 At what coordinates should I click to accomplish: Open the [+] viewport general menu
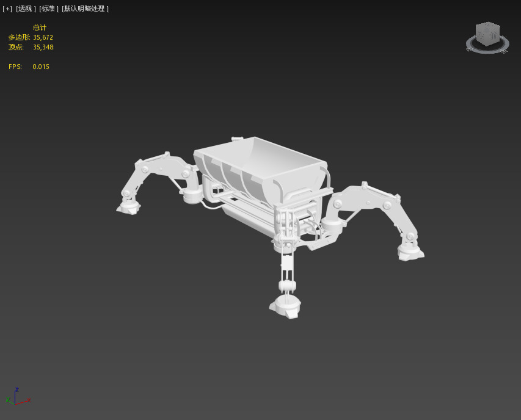point(7,9)
